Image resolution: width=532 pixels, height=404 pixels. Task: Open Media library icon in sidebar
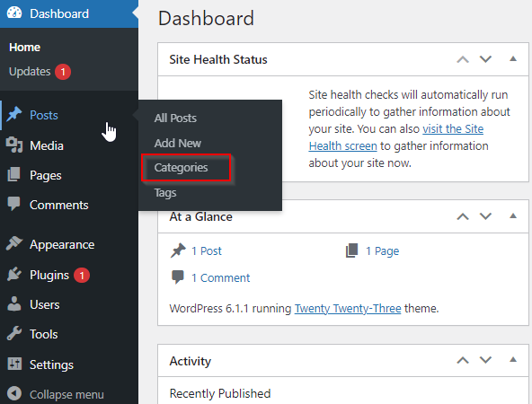coord(14,145)
